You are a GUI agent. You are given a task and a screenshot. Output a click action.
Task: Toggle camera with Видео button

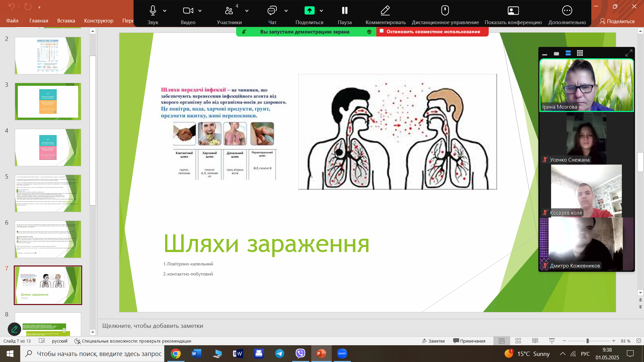(x=188, y=14)
